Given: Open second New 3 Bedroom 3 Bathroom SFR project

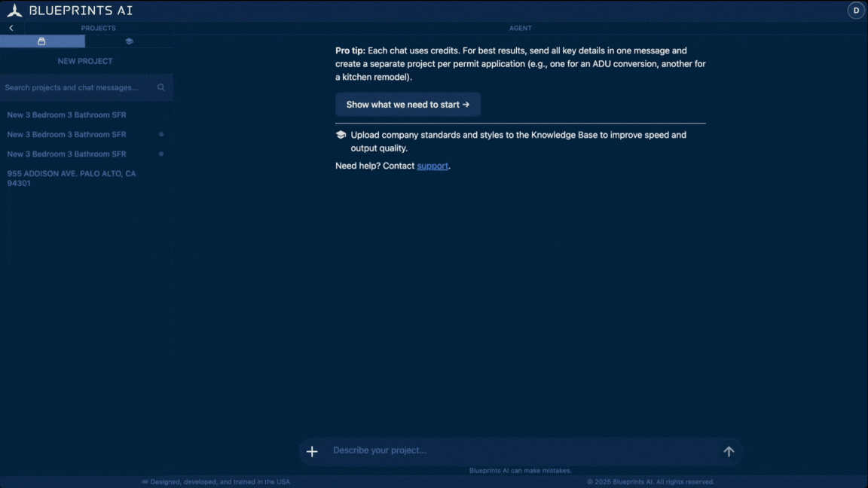Looking at the screenshot, I should coord(67,134).
